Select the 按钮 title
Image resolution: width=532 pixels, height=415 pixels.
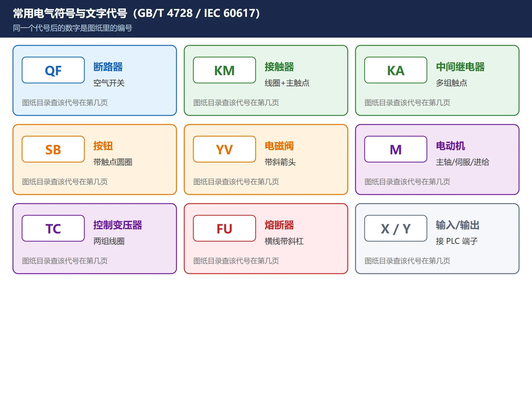click(103, 146)
